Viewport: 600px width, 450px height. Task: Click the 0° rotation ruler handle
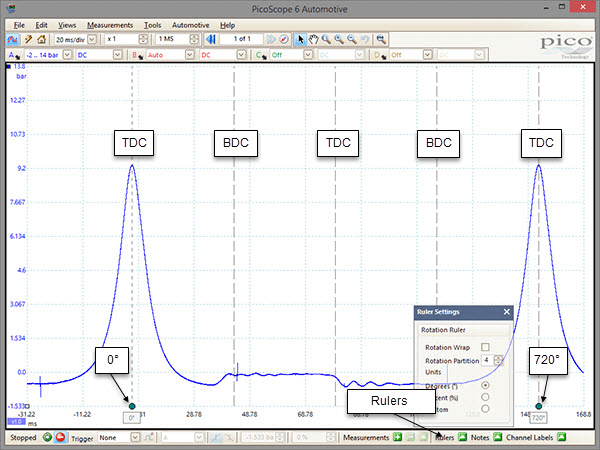(132, 406)
